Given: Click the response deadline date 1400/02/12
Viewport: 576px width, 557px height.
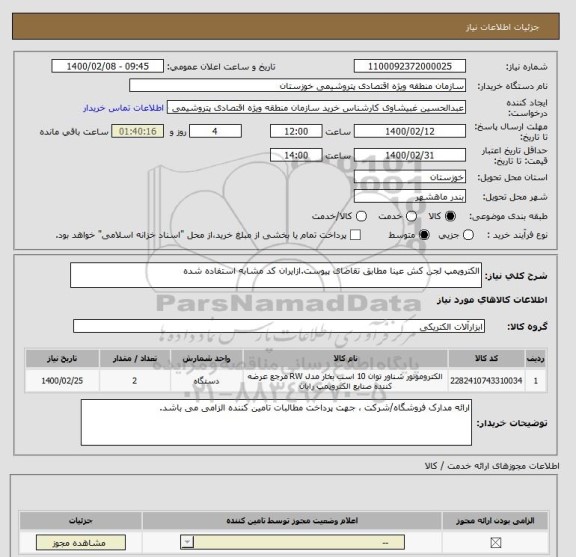Looking at the screenshot, I should [410, 132].
